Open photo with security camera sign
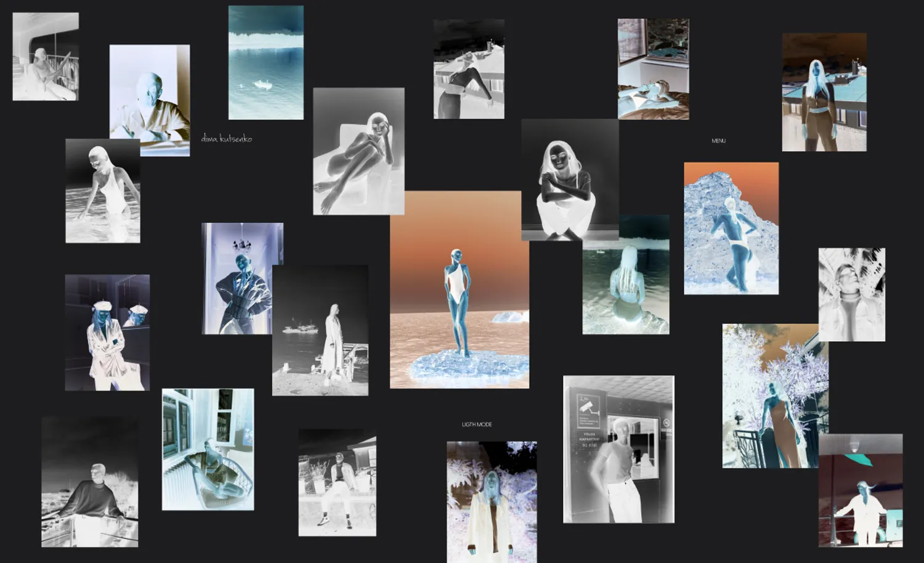 [618, 449]
